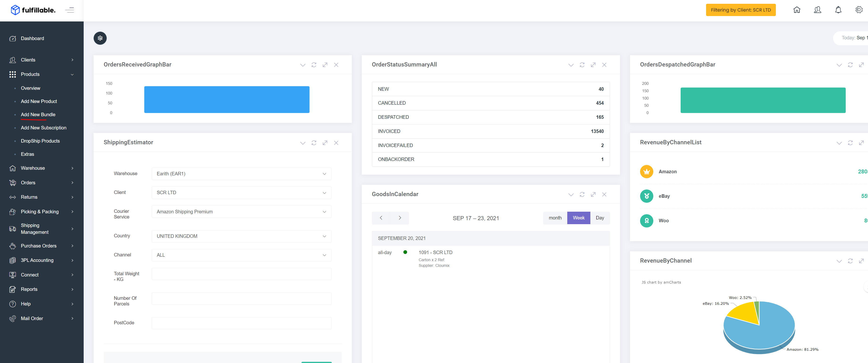Open Dashboard in the sidebar

point(32,38)
